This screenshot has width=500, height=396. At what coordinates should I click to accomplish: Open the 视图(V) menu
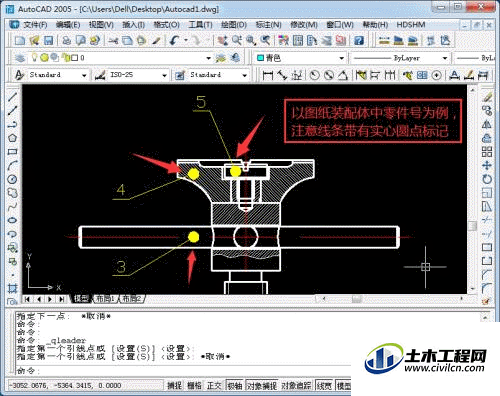[101, 25]
